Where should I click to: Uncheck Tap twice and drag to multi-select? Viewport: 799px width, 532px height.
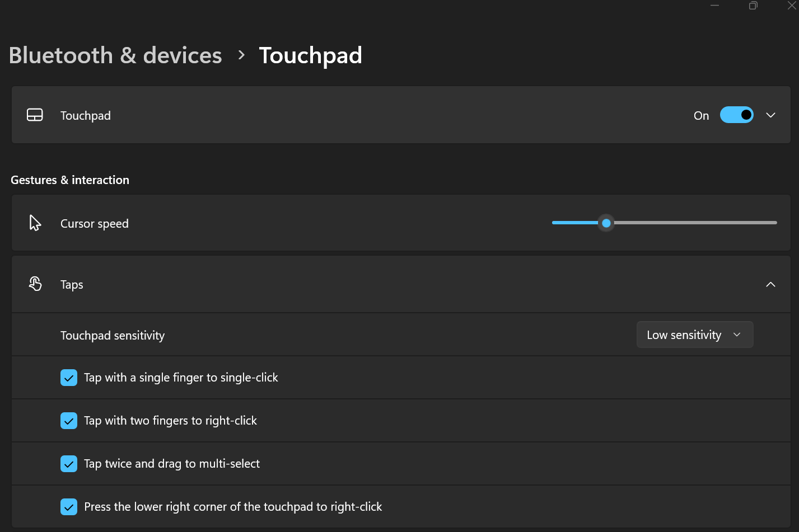point(69,464)
